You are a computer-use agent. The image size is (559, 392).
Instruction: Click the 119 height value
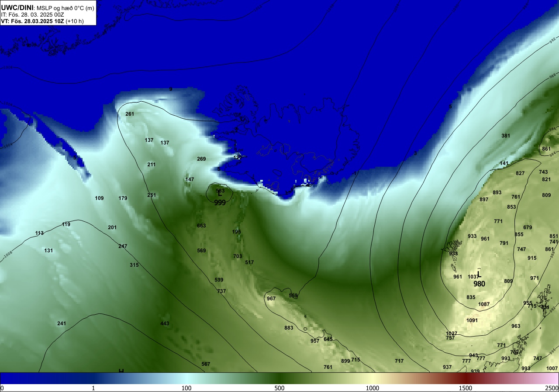(x=66, y=224)
